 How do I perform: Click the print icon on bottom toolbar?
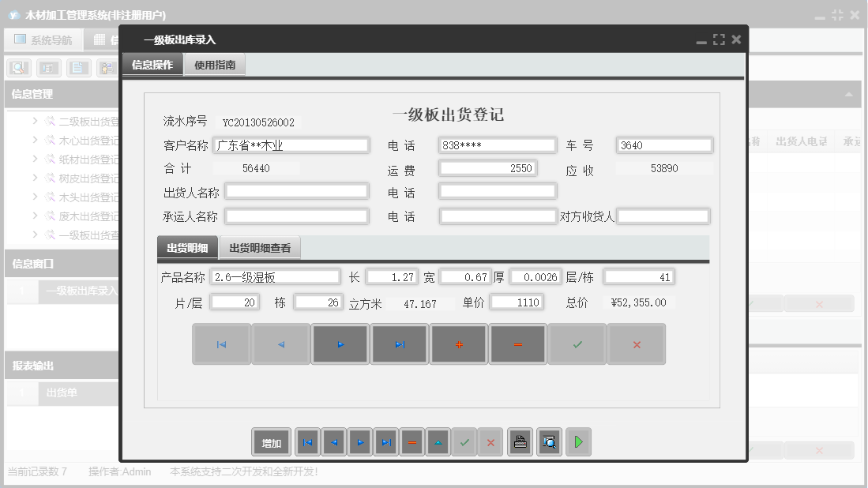[x=520, y=441]
